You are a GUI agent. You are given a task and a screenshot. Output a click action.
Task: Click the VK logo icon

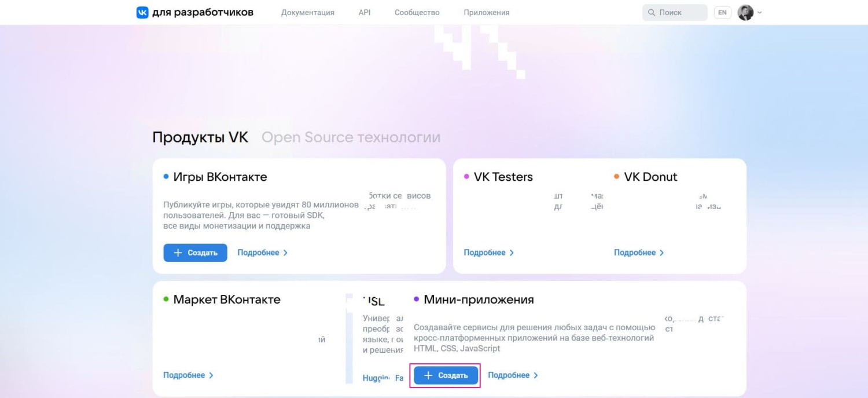point(142,12)
